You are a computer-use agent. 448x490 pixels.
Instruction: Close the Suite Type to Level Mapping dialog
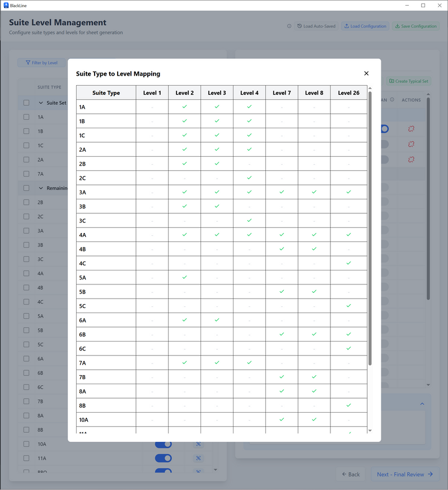pyautogui.click(x=366, y=73)
